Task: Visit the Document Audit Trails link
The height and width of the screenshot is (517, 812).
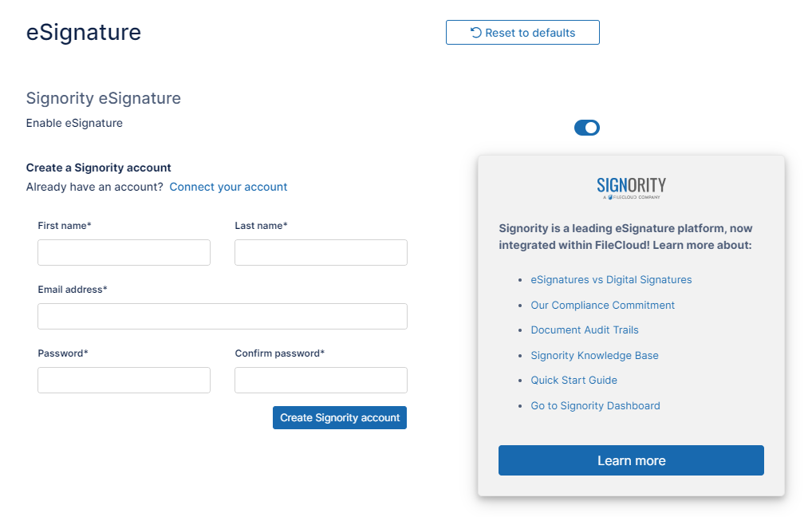Action: (x=585, y=330)
